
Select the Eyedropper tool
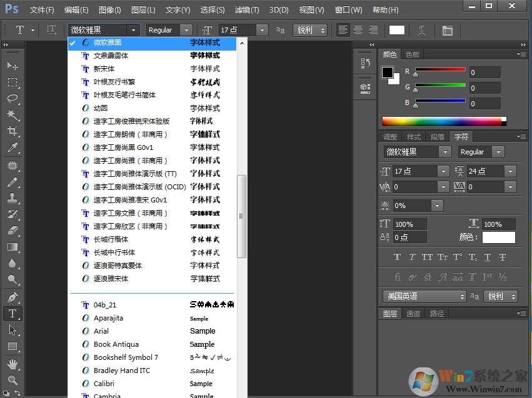pos(13,148)
